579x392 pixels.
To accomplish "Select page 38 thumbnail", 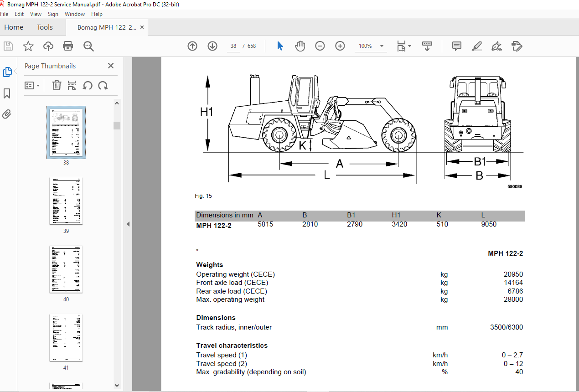I will coord(66,132).
